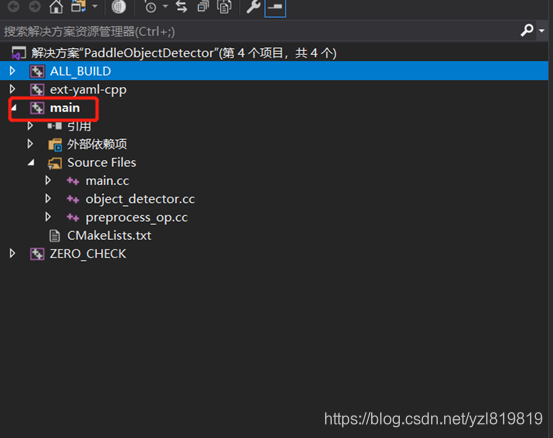Select the PaddleObjectDetector solution node

183,53
